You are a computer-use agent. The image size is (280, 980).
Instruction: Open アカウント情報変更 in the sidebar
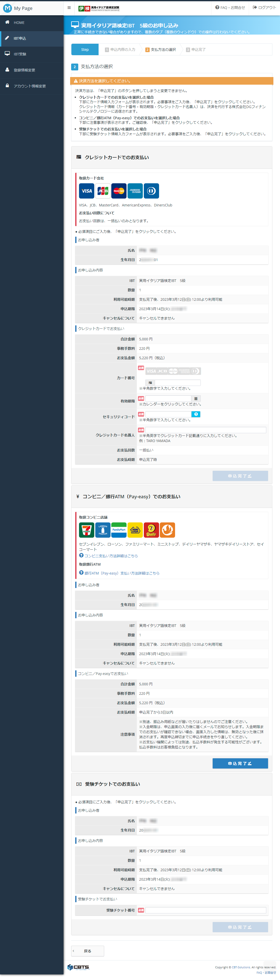pyautogui.click(x=32, y=86)
